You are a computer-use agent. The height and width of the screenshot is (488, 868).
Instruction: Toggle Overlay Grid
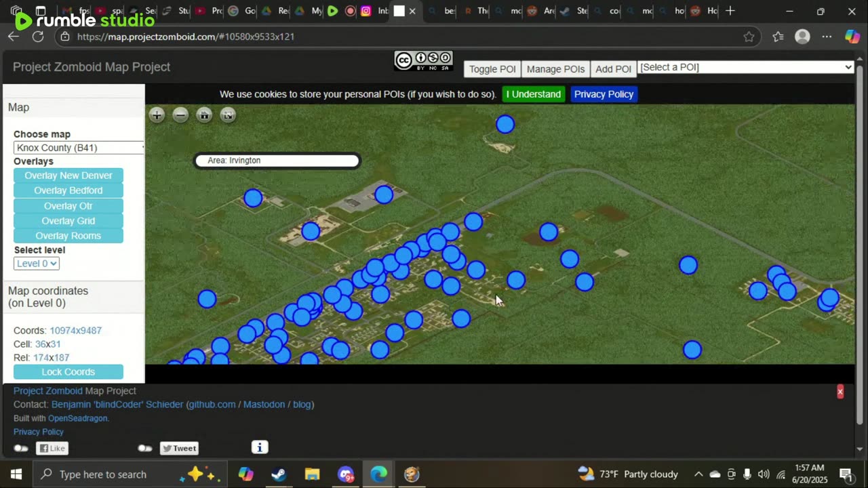(x=68, y=221)
